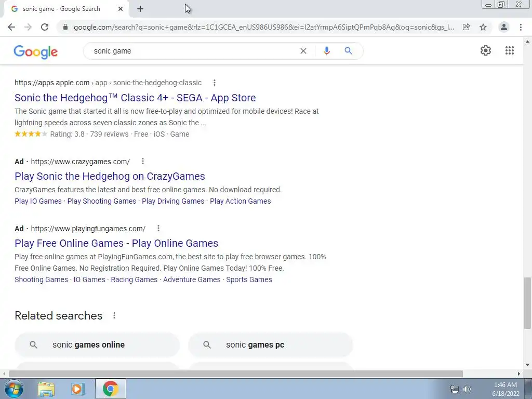Viewport: 532px width, 399px height.
Task: Click the Google logo
Action: click(x=36, y=52)
